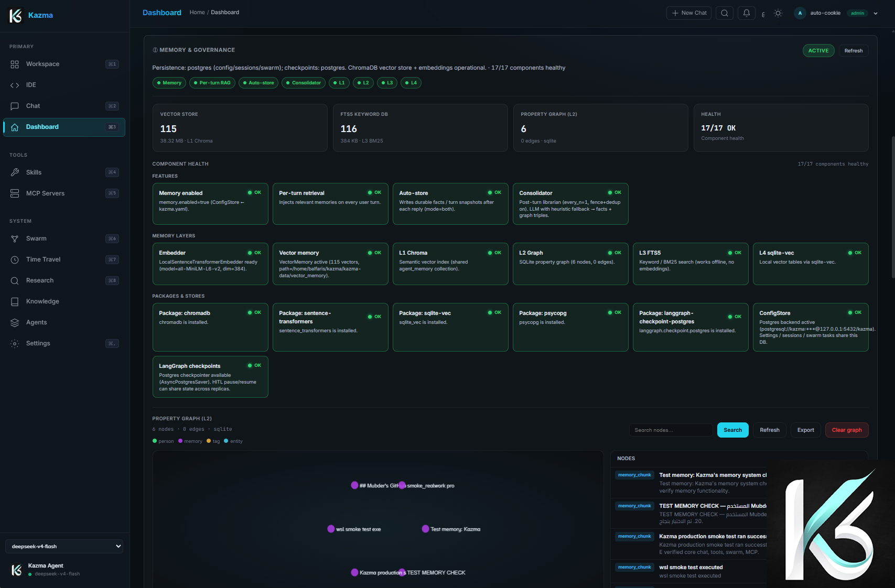Expand the auto-cookie user menu chevron
Image resolution: width=895 pixels, height=588 pixels.
[x=876, y=14]
